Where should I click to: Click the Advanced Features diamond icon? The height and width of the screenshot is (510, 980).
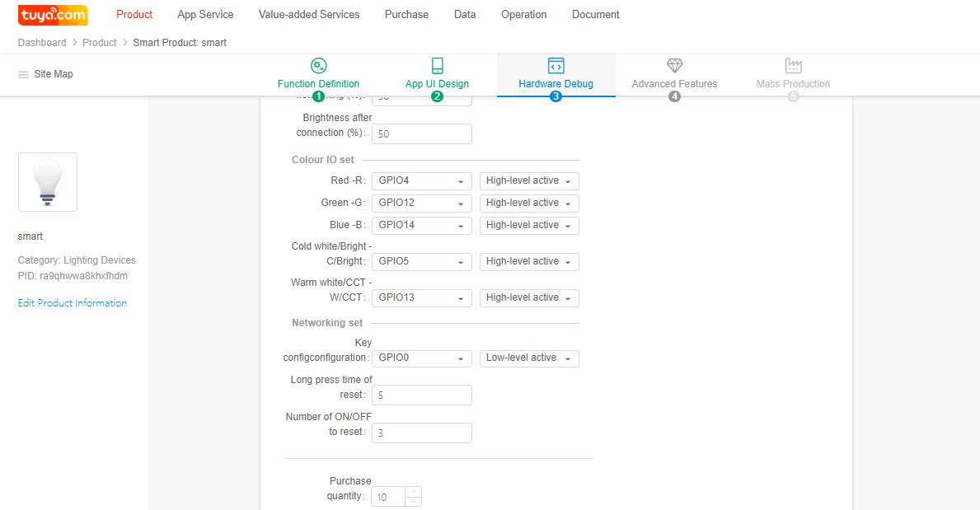click(x=674, y=66)
